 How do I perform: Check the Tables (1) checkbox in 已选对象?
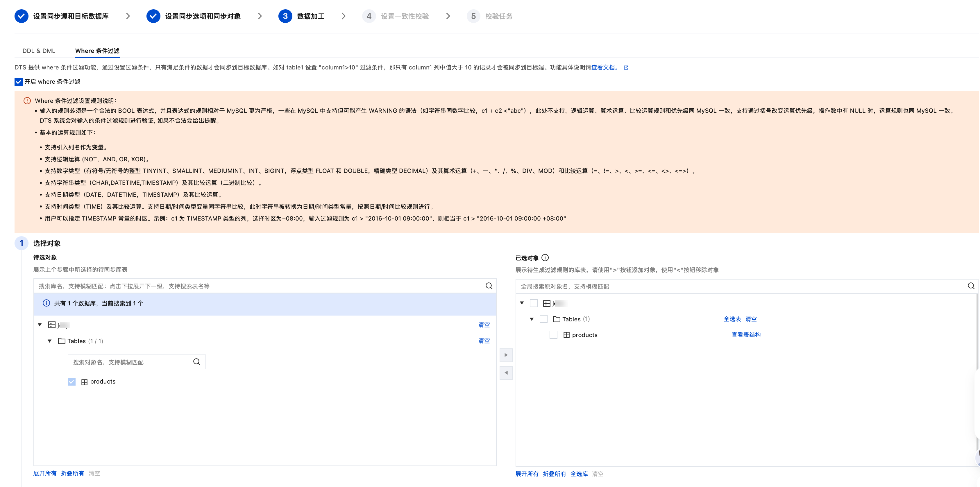point(544,319)
